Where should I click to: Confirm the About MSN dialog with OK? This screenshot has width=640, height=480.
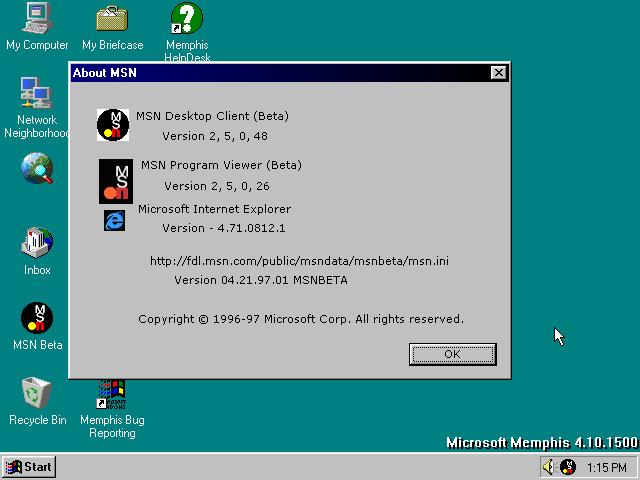453,354
